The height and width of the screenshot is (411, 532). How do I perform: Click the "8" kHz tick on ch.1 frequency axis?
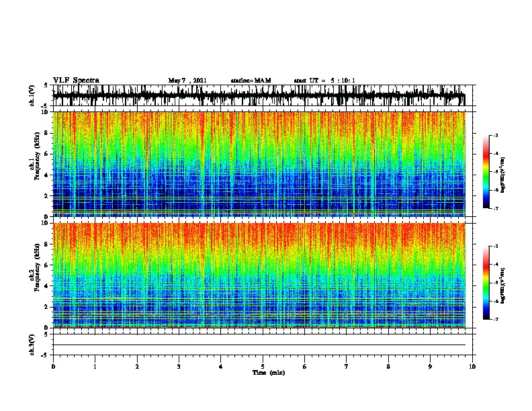(47, 133)
